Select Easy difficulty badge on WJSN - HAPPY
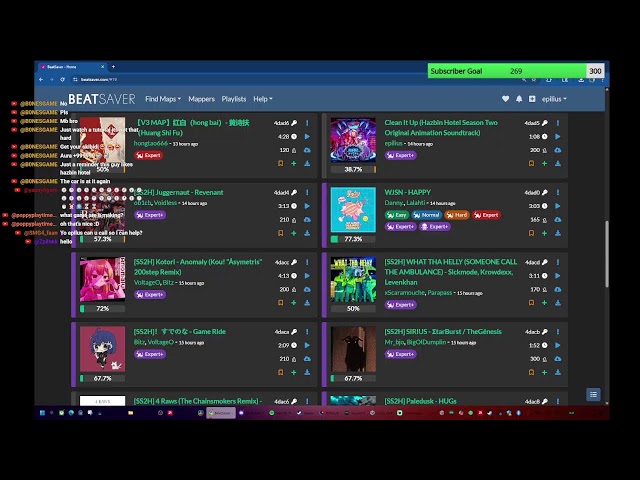The width and height of the screenshot is (640, 480). (397, 215)
